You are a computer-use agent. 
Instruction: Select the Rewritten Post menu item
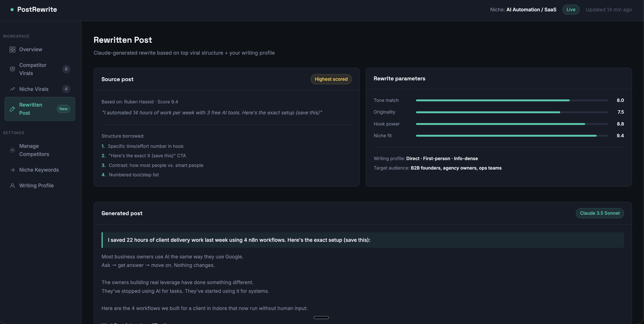pos(40,109)
